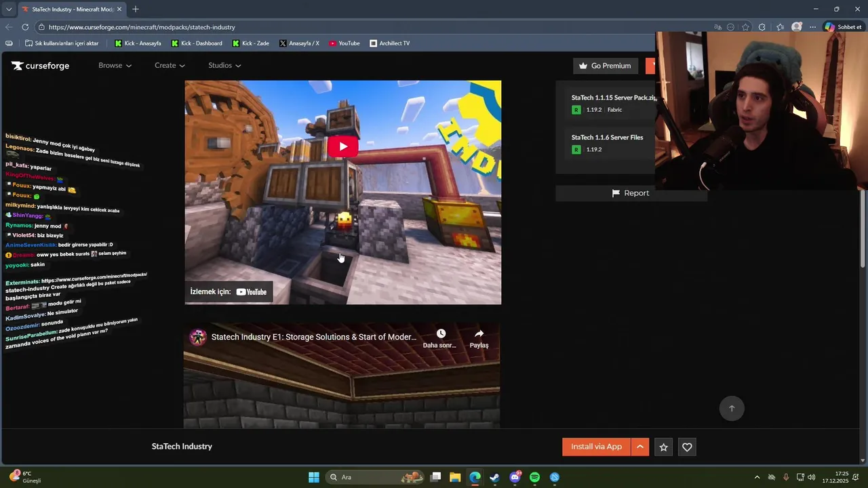The height and width of the screenshot is (488, 868).
Task: Open YouTube bookmark
Action: 344,43
